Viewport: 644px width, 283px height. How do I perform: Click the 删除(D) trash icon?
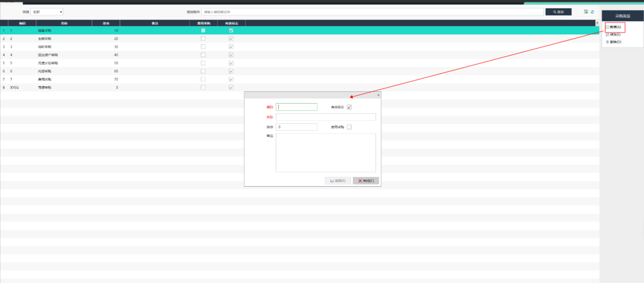click(607, 42)
